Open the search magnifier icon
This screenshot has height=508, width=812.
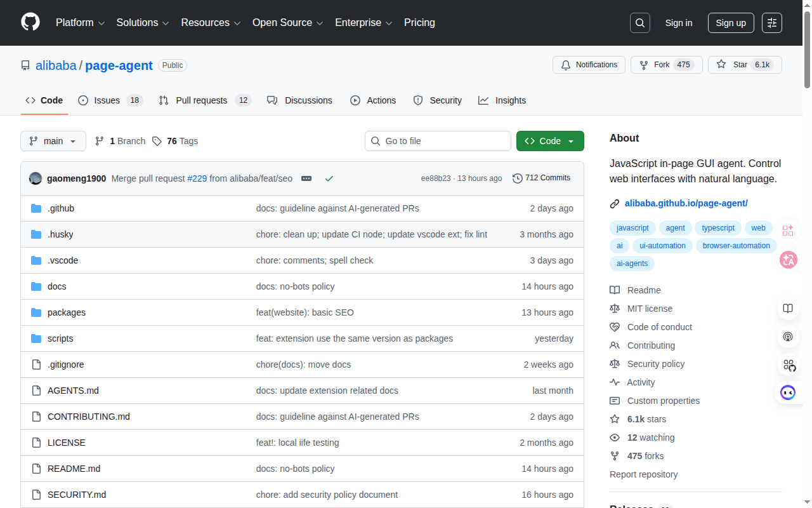coord(640,23)
